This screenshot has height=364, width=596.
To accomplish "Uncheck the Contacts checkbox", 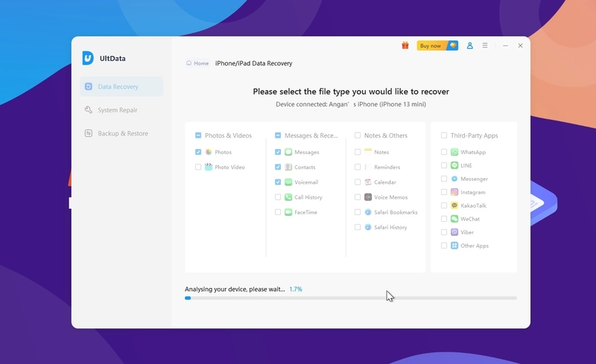I will [278, 167].
